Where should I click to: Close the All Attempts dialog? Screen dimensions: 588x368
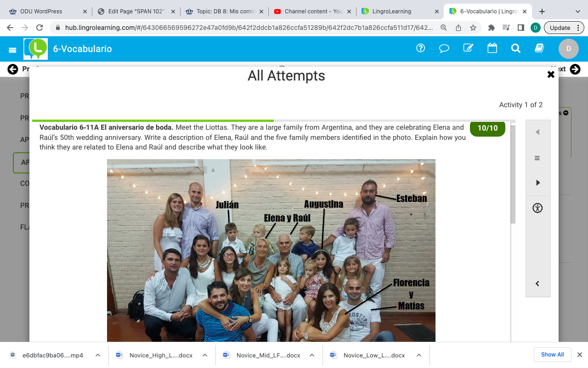click(551, 75)
